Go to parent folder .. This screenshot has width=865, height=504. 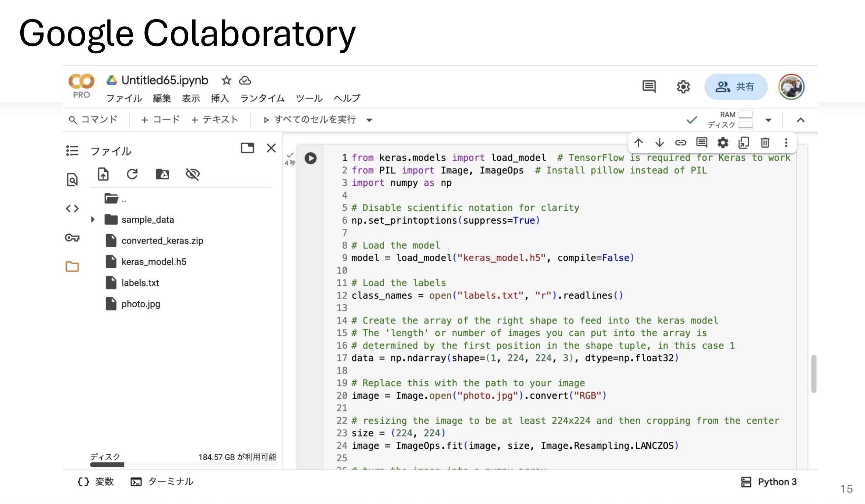pyautogui.click(x=115, y=199)
